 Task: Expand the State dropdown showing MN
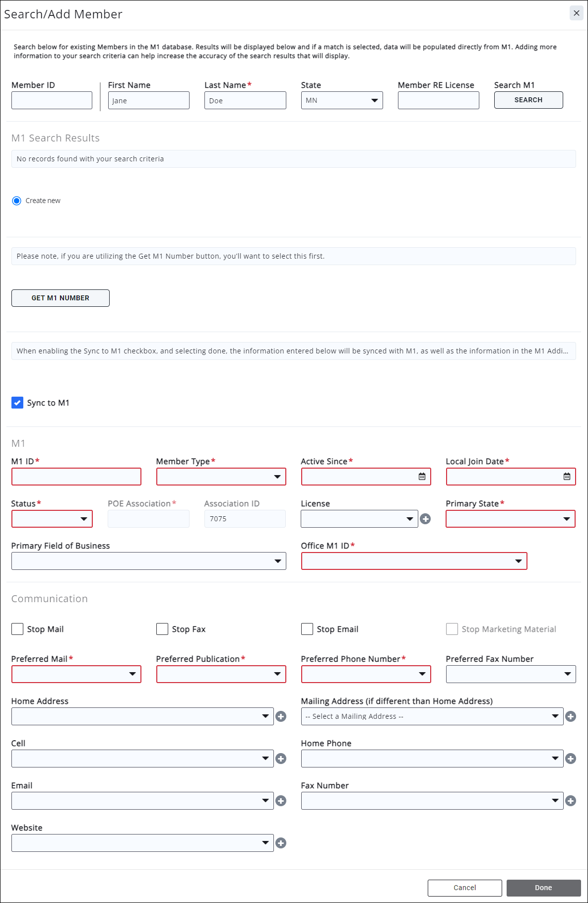[341, 100]
